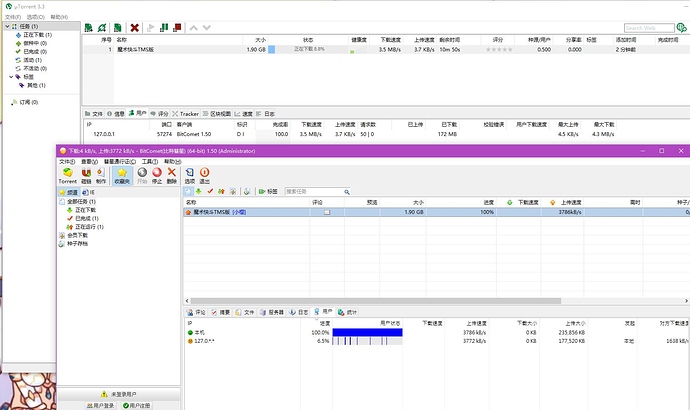Select 正在下載 (1) in uTorrent sidebar
This screenshot has width=690, height=410.
click(x=37, y=35)
